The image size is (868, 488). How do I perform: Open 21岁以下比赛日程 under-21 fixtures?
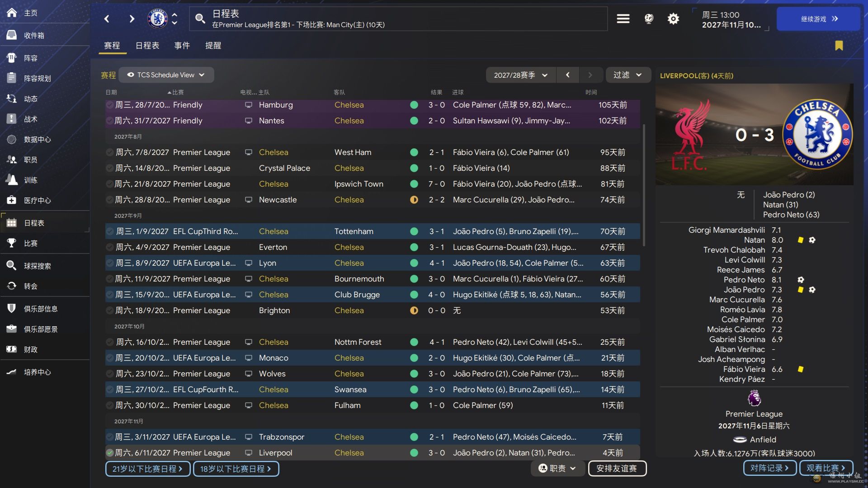(x=148, y=469)
